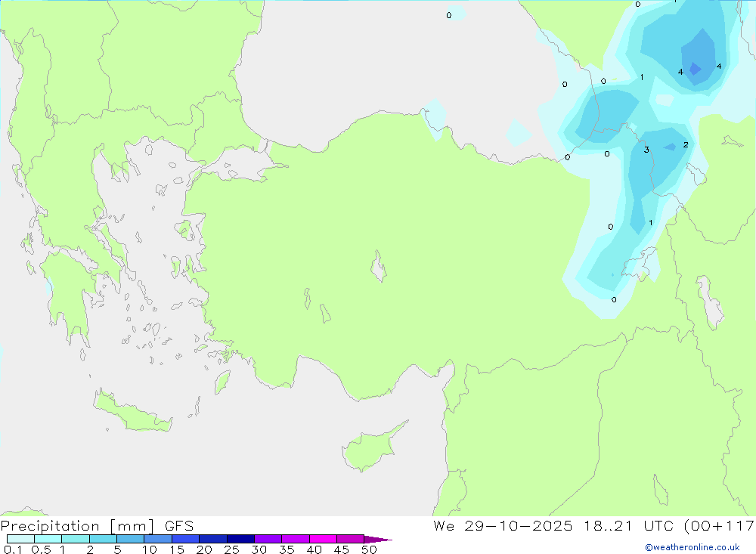Click the '15' legend scale label
This screenshot has height=554, width=756.
176,549
